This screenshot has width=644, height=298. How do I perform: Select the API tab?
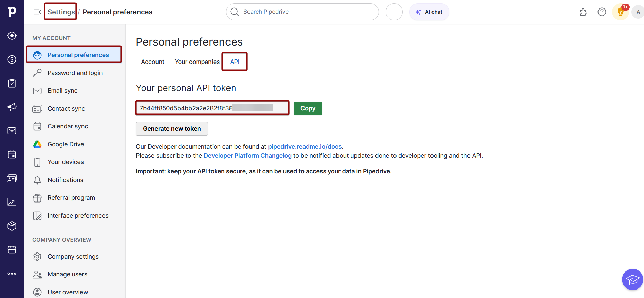[x=235, y=62]
